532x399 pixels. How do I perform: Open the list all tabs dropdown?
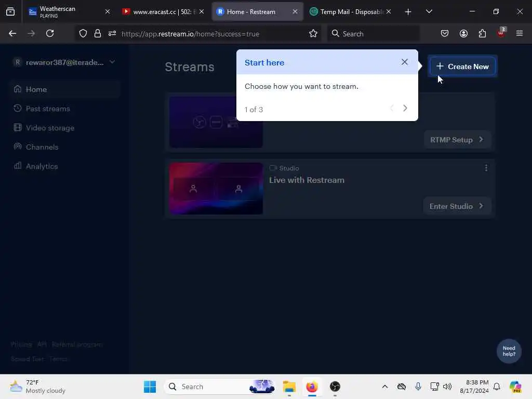(429, 12)
